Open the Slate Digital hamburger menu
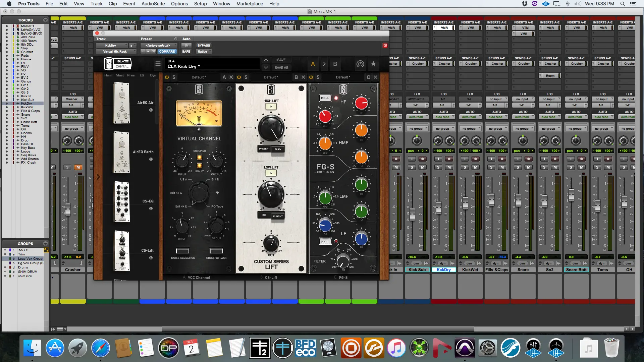 click(x=158, y=64)
